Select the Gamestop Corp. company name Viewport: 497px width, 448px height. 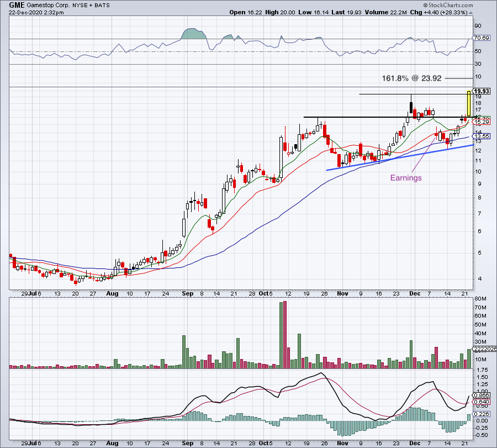coord(48,5)
